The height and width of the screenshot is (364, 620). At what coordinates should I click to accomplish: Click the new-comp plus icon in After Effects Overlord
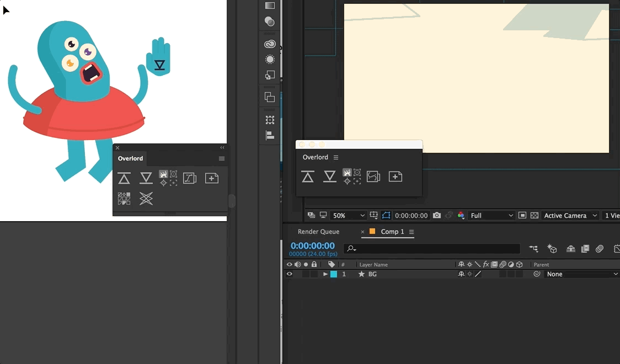point(395,176)
